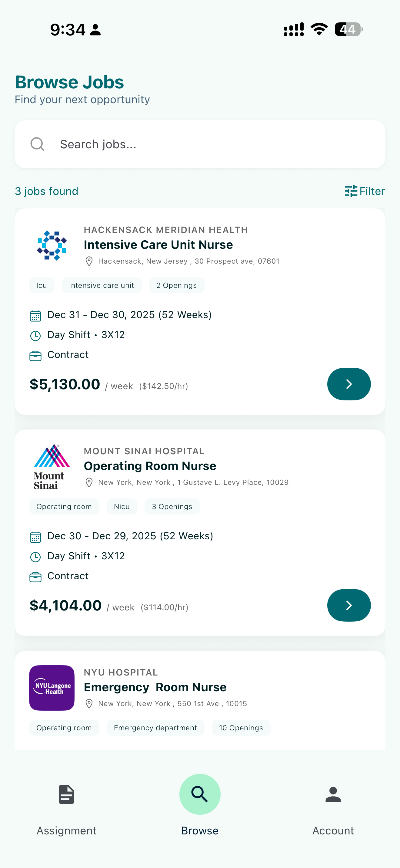Tap the Mount Sinai logo
This screenshot has height=868, width=400.
(x=52, y=467)
